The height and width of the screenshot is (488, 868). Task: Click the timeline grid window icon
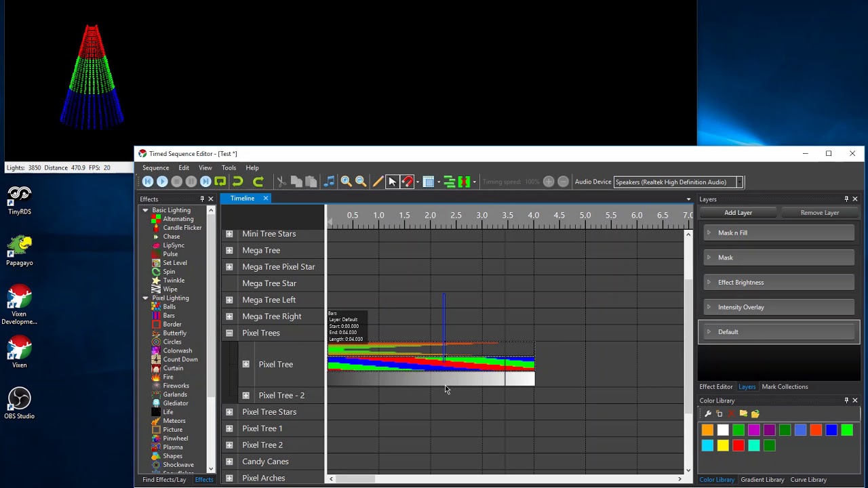pyautogui.click(x=429, y=182)
